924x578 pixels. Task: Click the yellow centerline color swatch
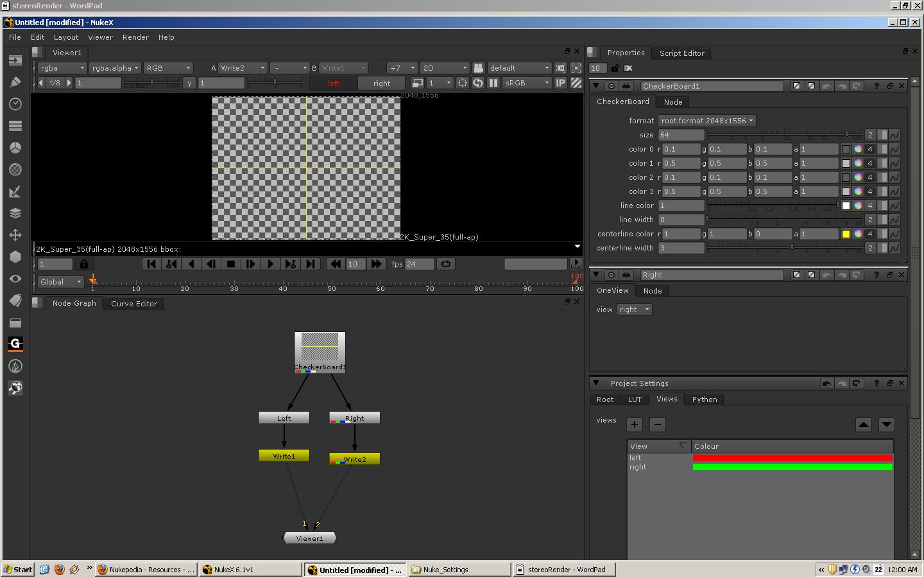(846, 234)
